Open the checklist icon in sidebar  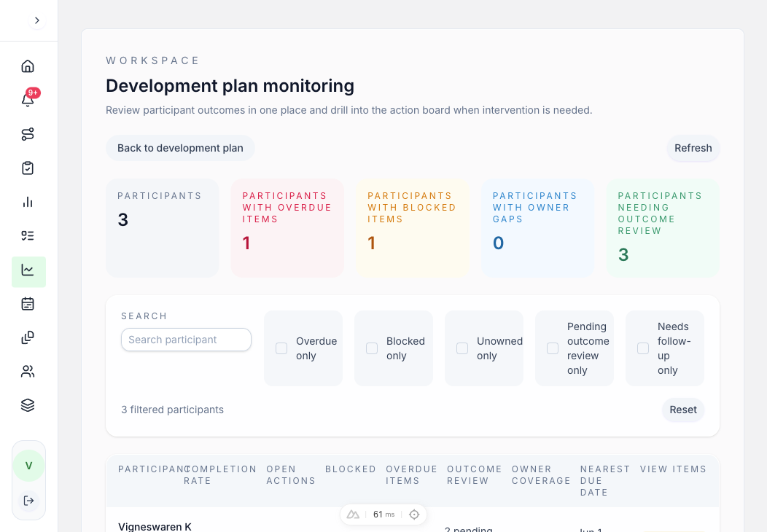[x=28, y=235]
